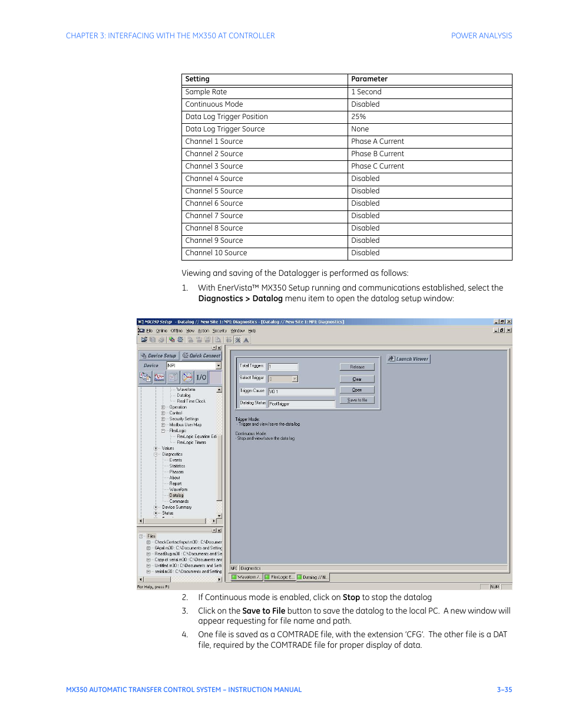Switch to the FlexLogic E... window tab
The image size is (562, 728).
(x=279, y=577)
